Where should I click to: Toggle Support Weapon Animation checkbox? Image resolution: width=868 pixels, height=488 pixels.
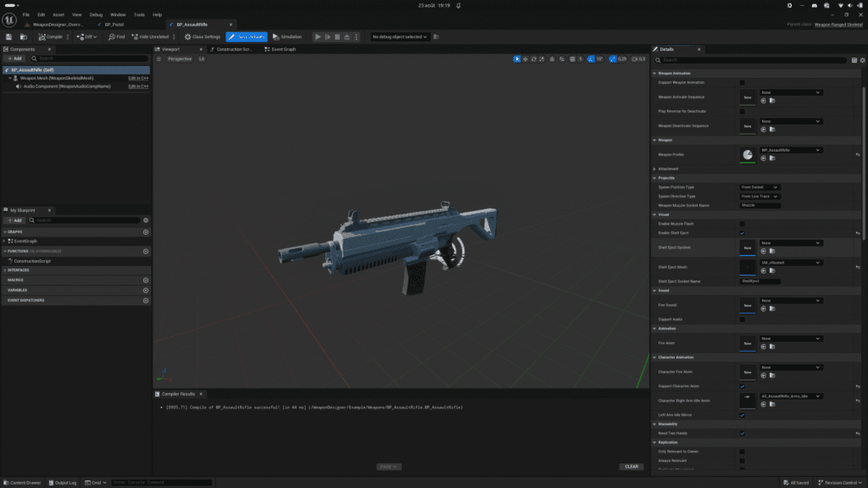click(743, 82)
